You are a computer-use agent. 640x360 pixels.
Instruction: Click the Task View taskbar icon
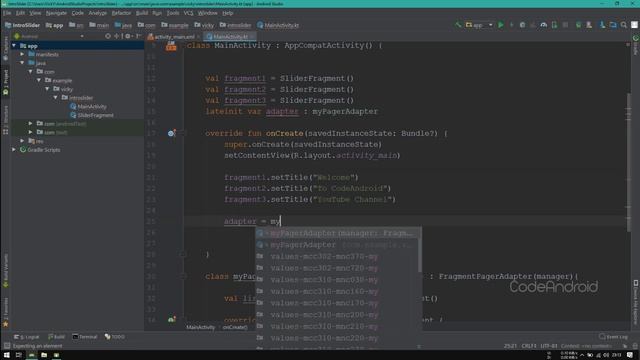click(19, 355)
